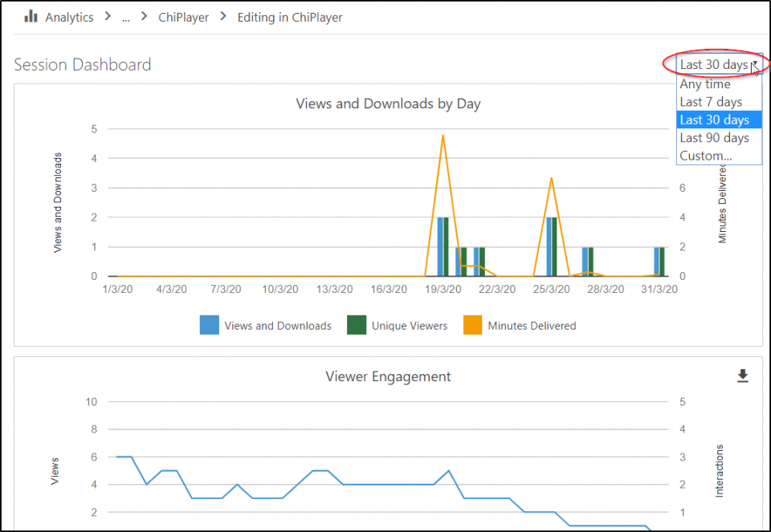Select the highlighted Last 30 days option
The width and height of the screenshot is (771, 532).
[719, 120]
